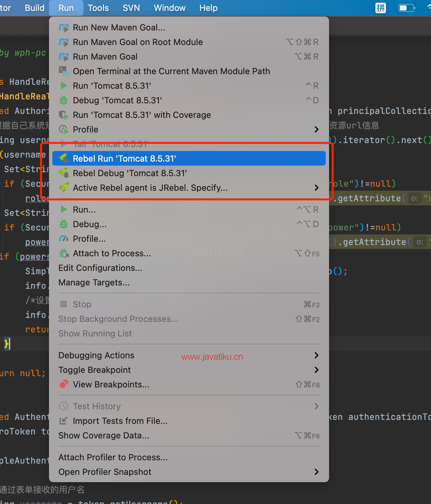Click the red breakpoints icon for View Breakpoints
Screen dimensions: 431x504
64,384
